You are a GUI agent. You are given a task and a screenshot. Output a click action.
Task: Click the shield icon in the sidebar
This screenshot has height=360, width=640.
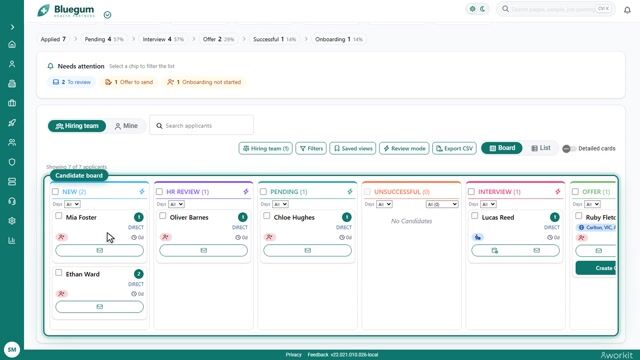(12, 162)
